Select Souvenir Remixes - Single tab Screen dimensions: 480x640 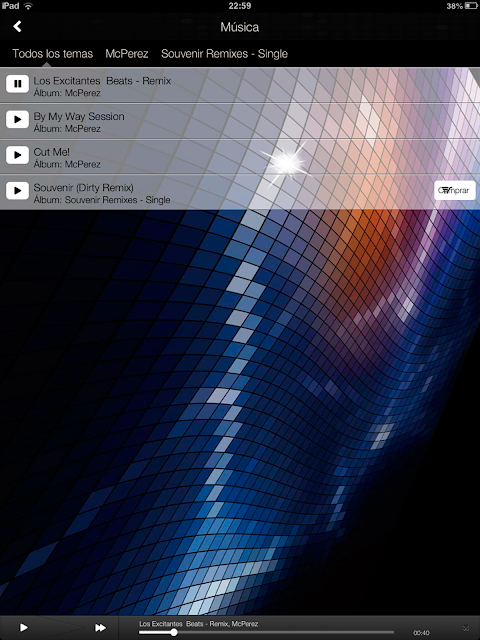coord(224,54)
